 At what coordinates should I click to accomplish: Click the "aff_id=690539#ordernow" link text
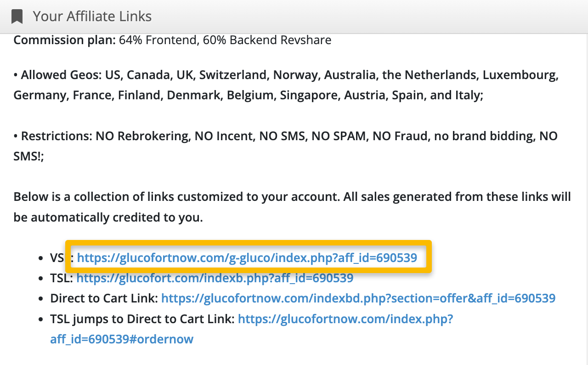(x=122, y=339)
